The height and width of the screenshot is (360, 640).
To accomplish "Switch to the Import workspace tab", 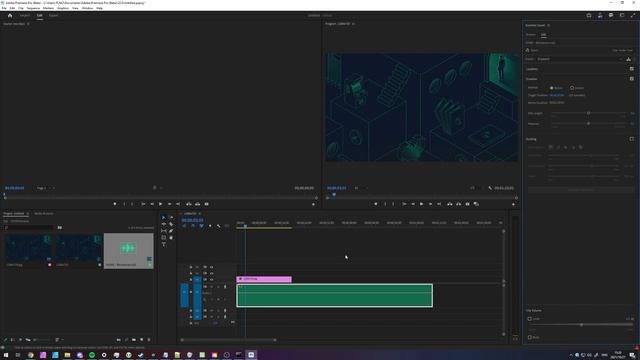I will [x=25, y=16].
